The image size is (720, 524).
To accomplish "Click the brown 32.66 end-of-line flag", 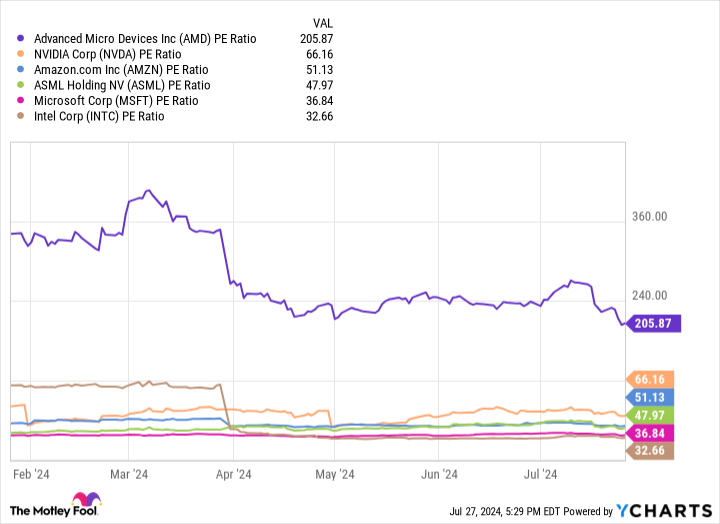I will coord(650,451).
